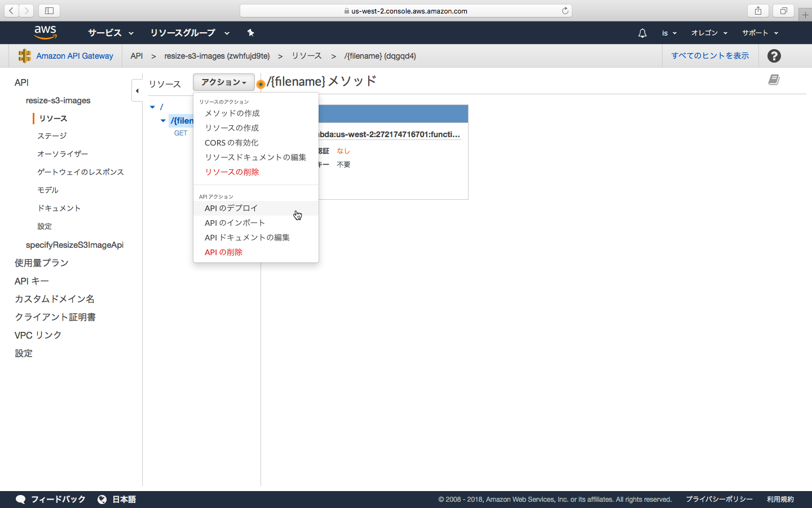
Task: Go forward with browser forward arrow
Action: coord(26,11)
